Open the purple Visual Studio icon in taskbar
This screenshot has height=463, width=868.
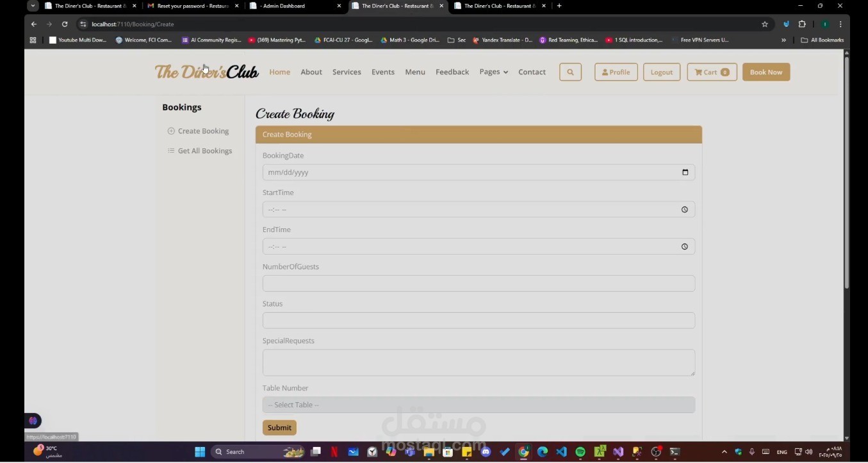618,452
